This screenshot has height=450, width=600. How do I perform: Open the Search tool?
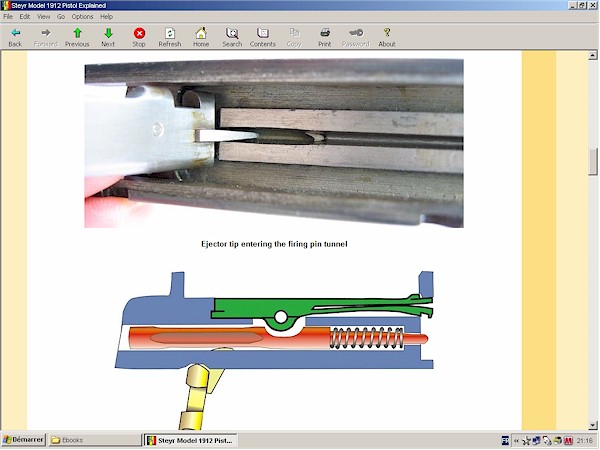pos(232,38)
